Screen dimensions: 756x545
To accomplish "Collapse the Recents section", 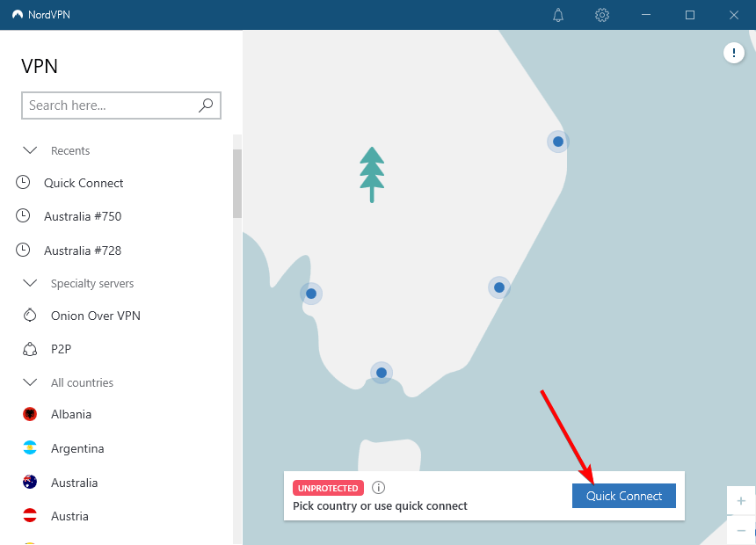I will [30, 150].
